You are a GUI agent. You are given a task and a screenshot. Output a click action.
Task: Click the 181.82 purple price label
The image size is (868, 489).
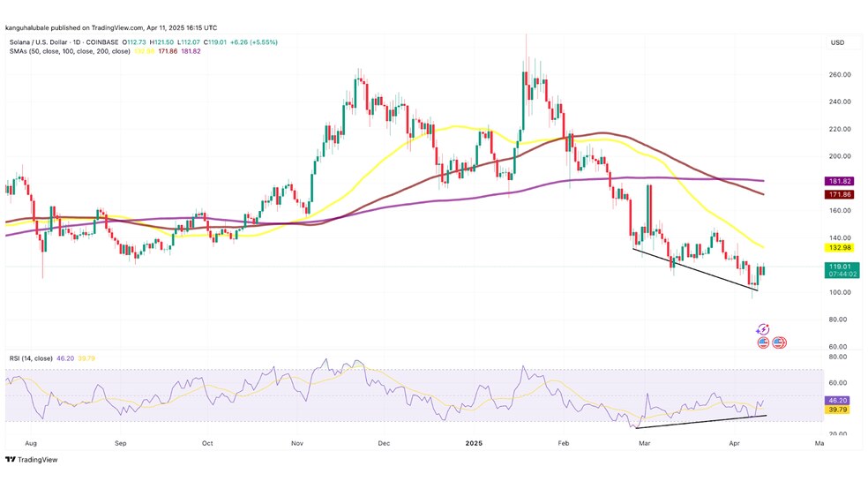tap(840, 181)
